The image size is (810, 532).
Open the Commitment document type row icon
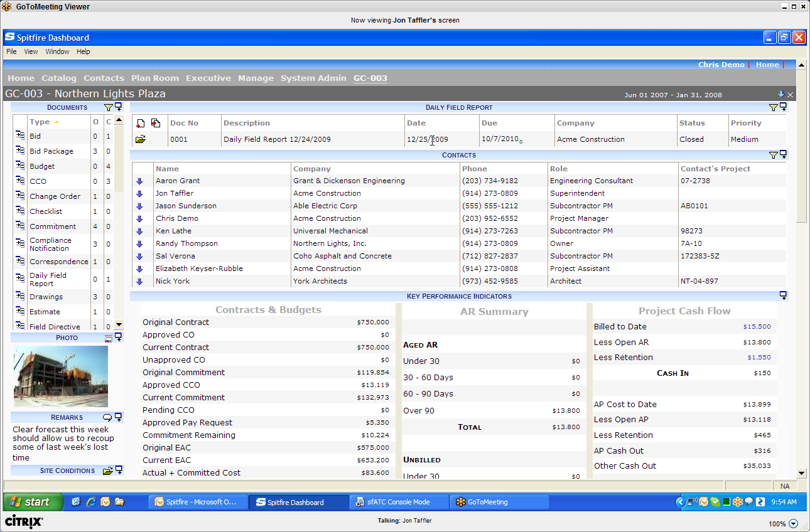[x=20, y=226]
